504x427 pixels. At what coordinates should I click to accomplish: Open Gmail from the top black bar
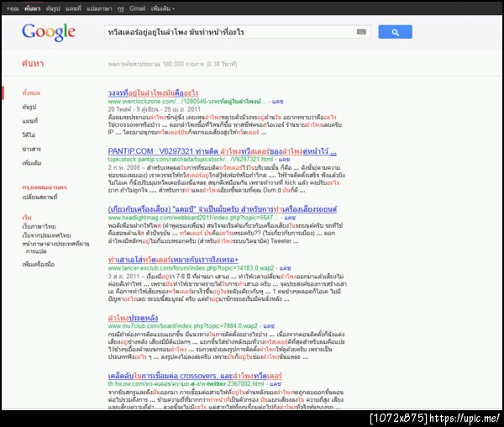[x=137, y=8]
